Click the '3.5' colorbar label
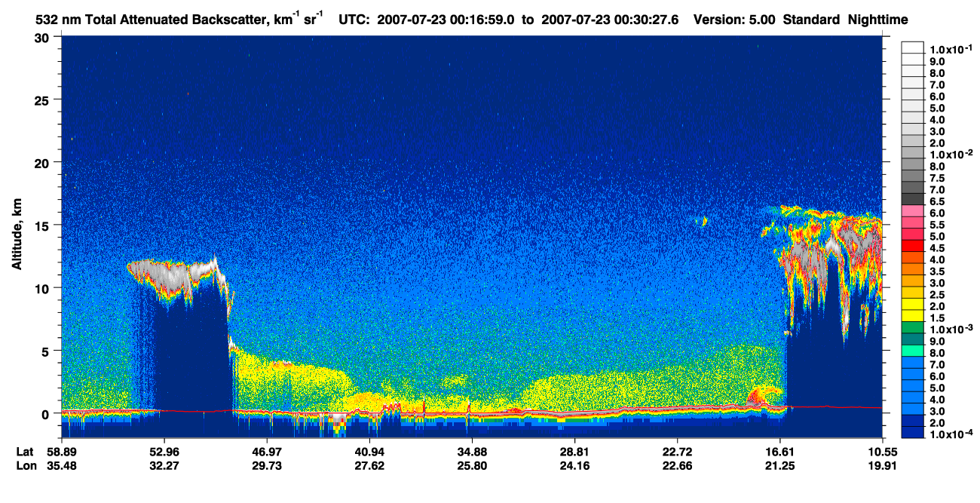The width and height of the screenshot is (980, 503). pos(938,271)
